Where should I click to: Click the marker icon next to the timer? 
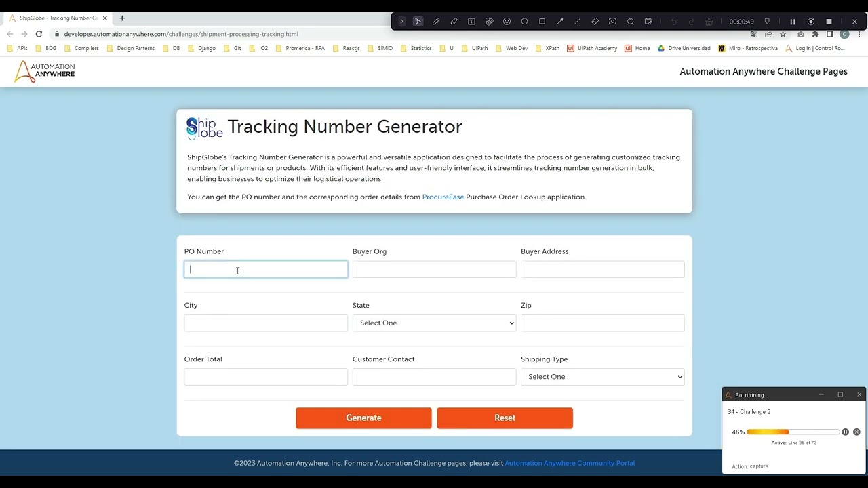point(767,22)
